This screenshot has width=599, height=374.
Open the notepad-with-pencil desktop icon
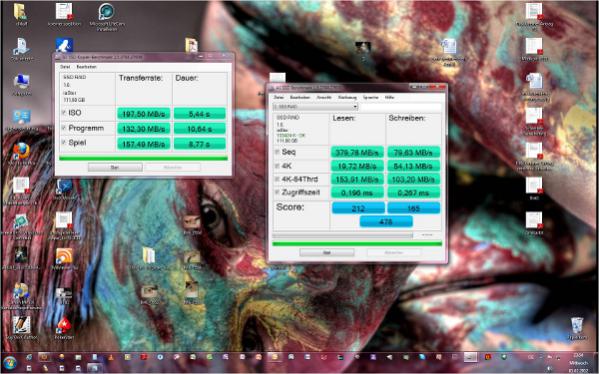[21, 325]
